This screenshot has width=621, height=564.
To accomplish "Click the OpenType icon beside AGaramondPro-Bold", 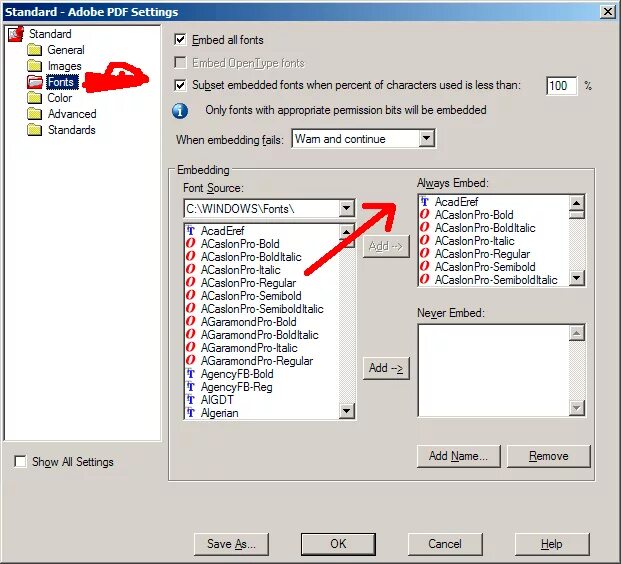I will pos(190,322).
